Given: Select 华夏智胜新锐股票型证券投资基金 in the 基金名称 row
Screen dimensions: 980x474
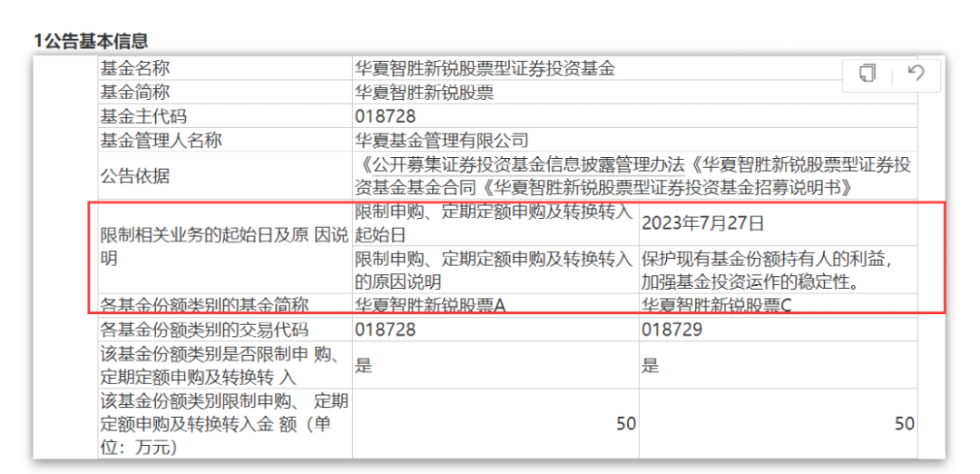Looking at the screenshot, I should (485, 68).
